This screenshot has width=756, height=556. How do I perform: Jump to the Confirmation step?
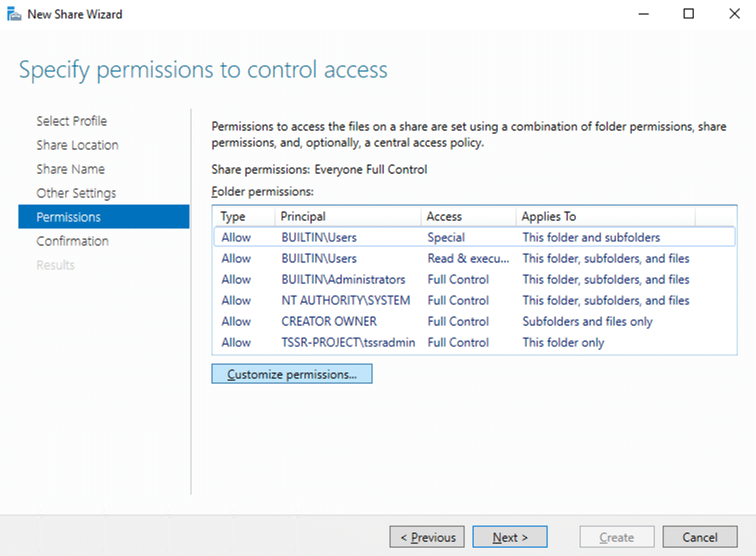point(72,241)
